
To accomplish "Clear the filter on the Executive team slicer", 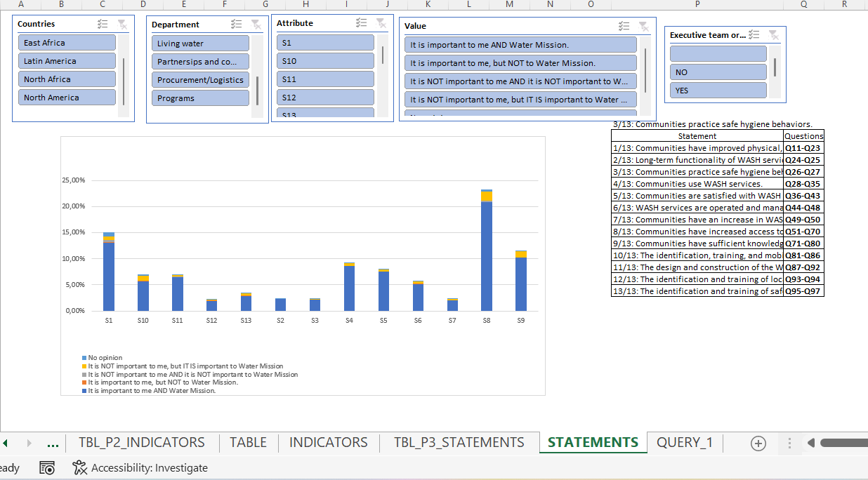I will [775, 34].
